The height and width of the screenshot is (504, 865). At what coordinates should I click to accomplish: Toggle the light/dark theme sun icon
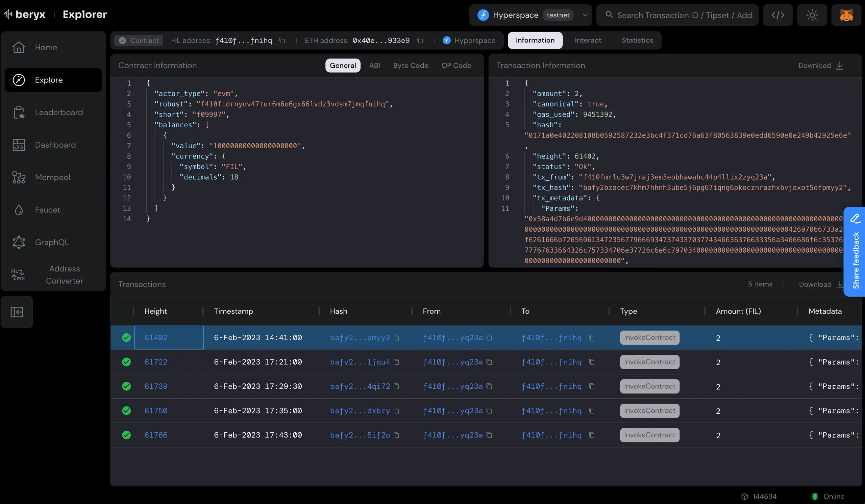812,15
